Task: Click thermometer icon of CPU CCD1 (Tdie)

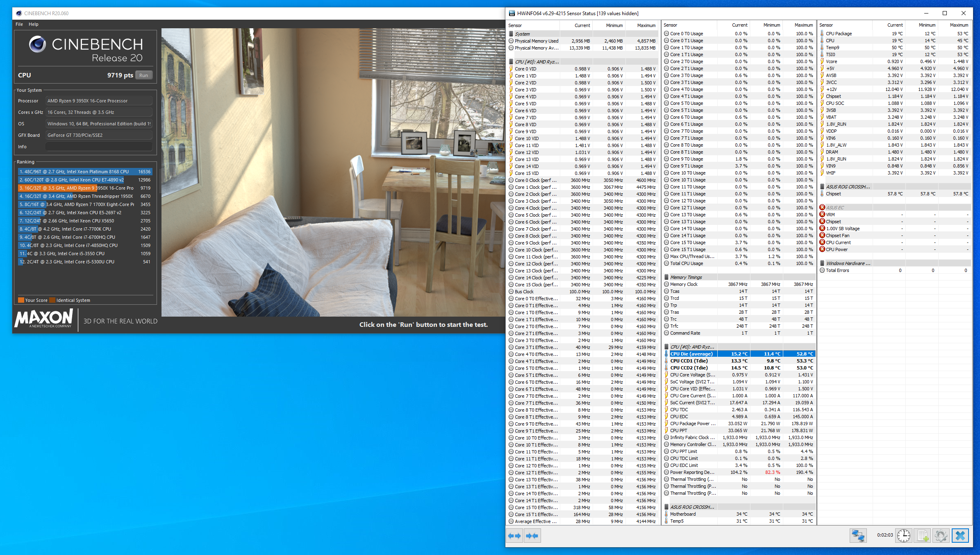Action: tap(666, 361)
